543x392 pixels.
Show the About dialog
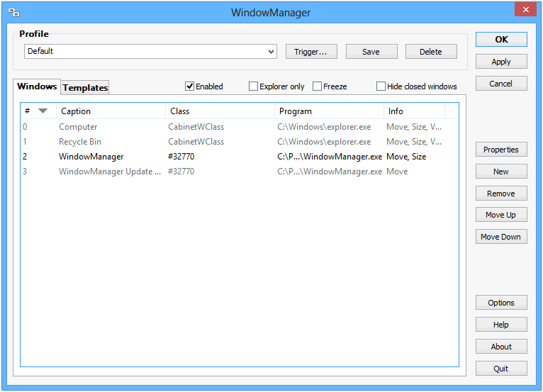pos(501,347)
